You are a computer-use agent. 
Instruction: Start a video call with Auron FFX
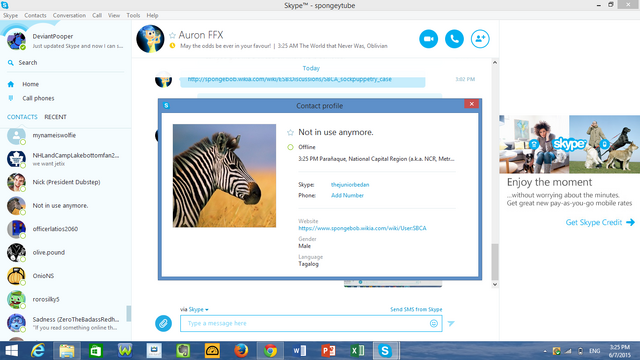point(429,39)
